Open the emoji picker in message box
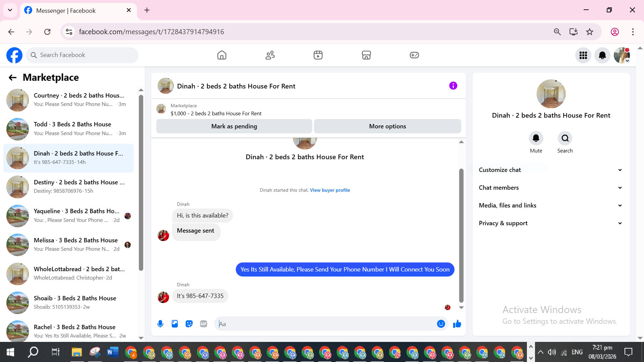Viewport: 644px width, 362px height. point(441,324)
